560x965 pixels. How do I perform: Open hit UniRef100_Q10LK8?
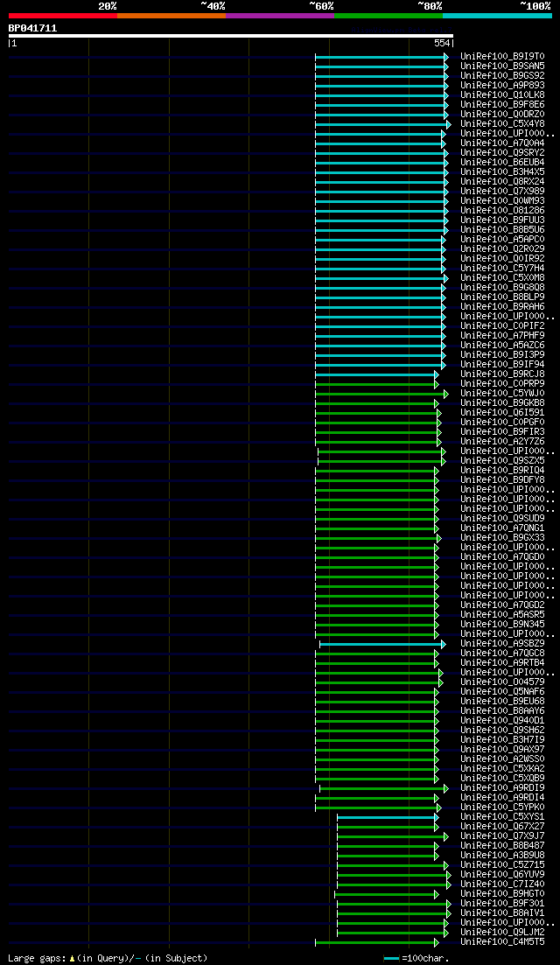click(x=502, y=94)
